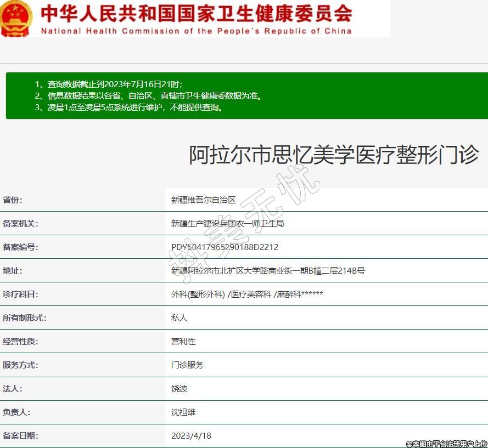The height and width of the screenshot is (448, 488).
Task: Click the 备案机关 row label
Action: (21, 224)
